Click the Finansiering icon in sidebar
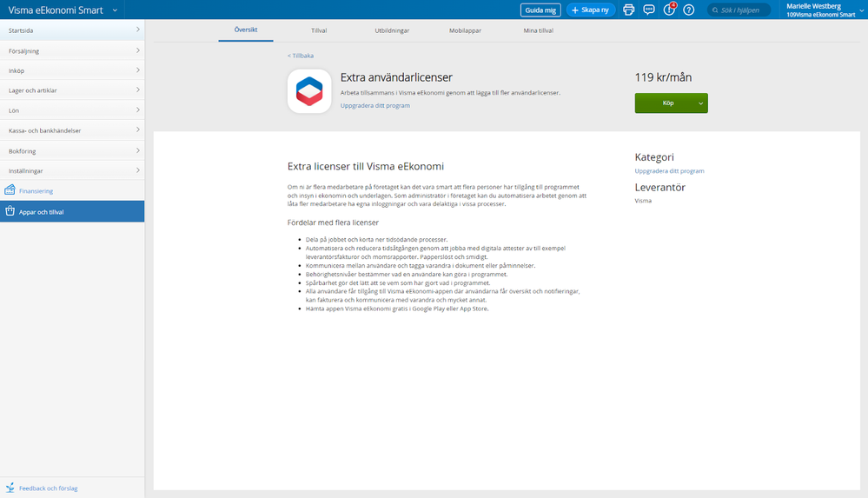 click(x=10, y=190)
